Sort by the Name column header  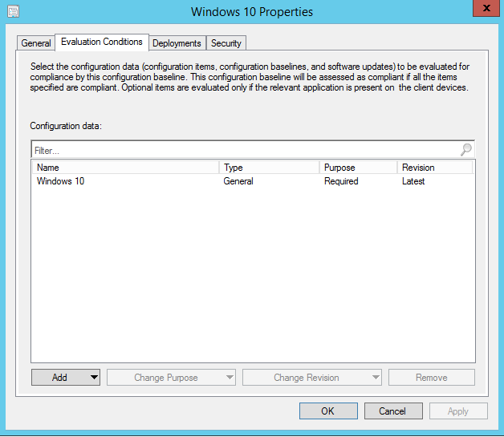pyautogui.click(x=125, y=168)
